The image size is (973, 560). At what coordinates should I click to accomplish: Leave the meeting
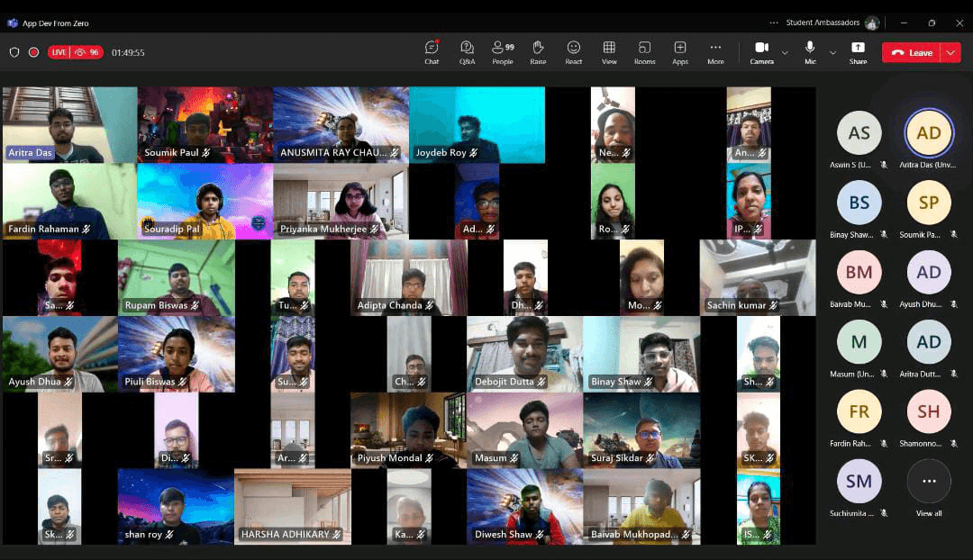click(x=912, y=53)
